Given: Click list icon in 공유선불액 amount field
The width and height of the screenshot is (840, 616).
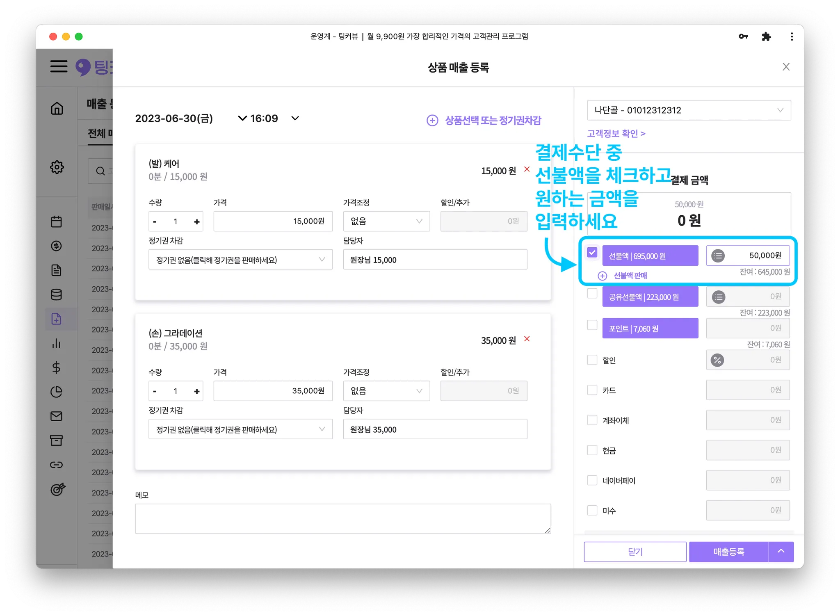Looking at the screenshot, I should point(718,297).
